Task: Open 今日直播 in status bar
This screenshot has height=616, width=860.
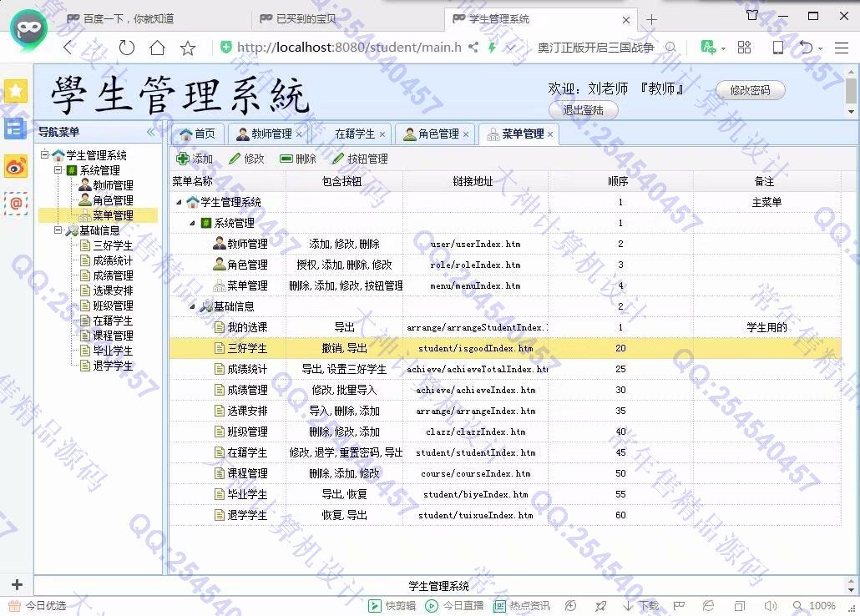Action: tap(455, 606)
